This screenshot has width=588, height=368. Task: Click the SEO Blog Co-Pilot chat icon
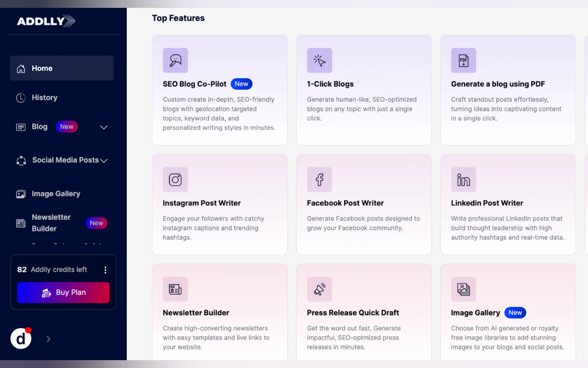coord(175,60)
